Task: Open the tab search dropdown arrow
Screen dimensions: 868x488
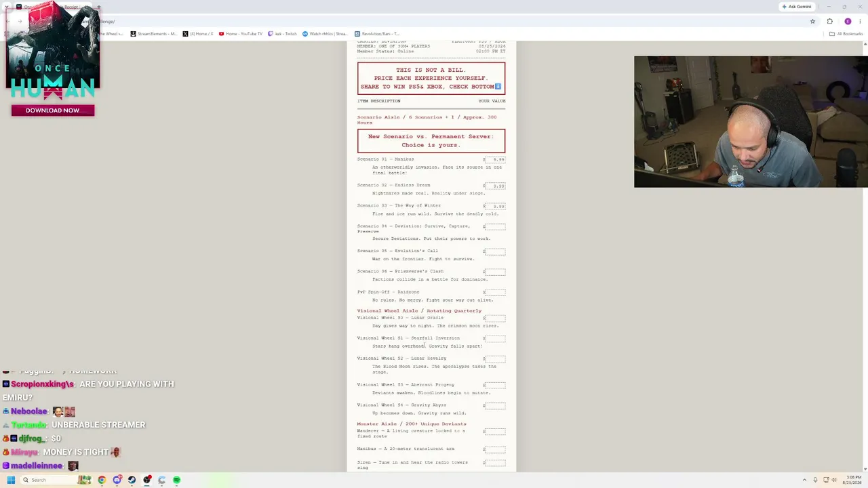Action: pyautogui.click(x=7, y=7)
